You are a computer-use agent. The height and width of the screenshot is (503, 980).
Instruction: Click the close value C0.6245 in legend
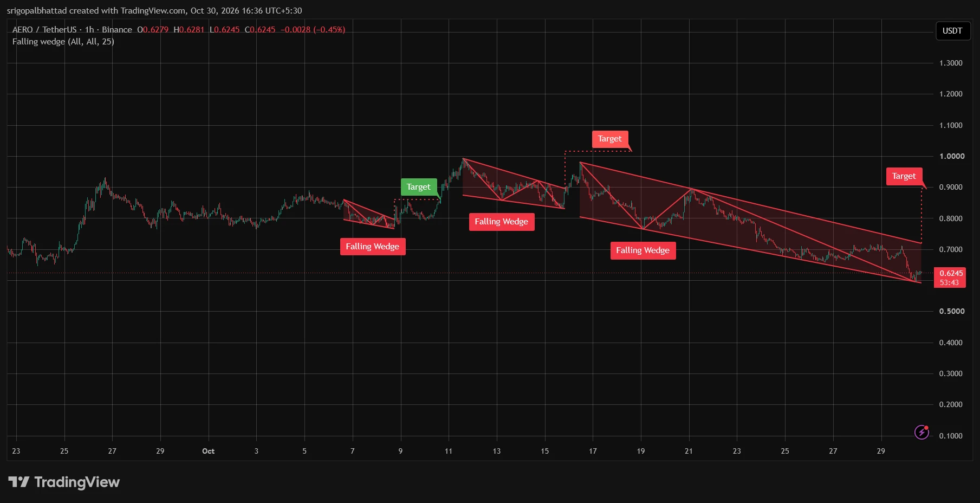(260, 30)
